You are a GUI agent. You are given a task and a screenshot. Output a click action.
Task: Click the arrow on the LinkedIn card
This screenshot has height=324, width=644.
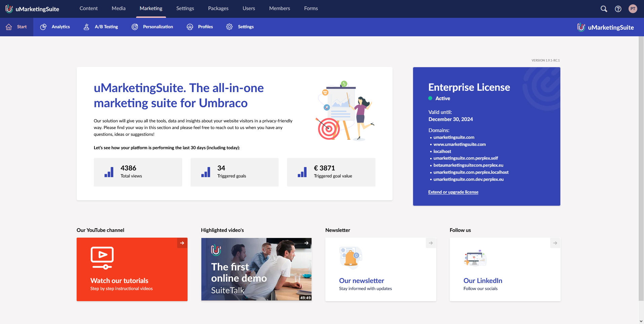pyautogui.click(x=555, y=243)
